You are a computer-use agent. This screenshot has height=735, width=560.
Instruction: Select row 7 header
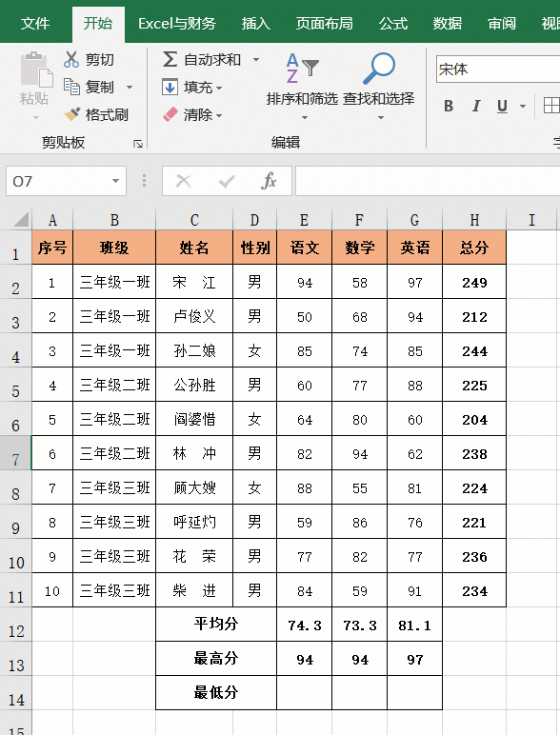(x=15, y=453)
